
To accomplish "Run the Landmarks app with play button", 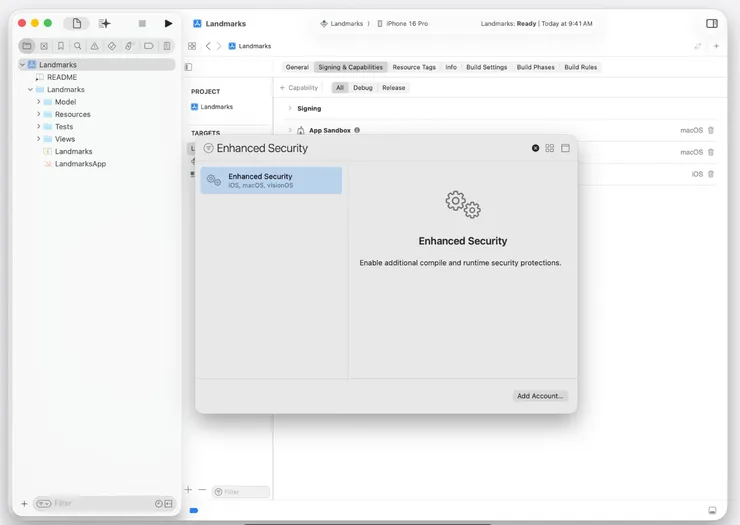I will pyautogui.click(x=168, y=23).
